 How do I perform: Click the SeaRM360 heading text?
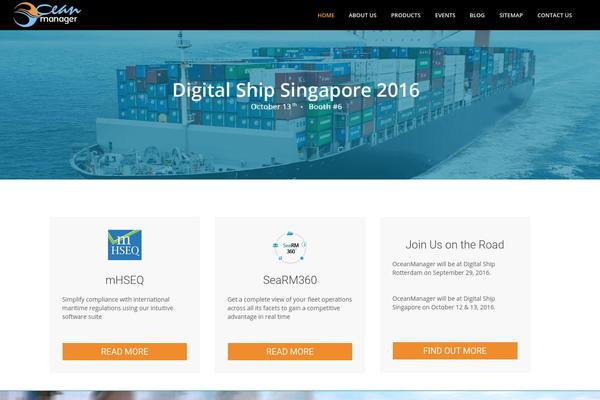[x=290, y=280]
